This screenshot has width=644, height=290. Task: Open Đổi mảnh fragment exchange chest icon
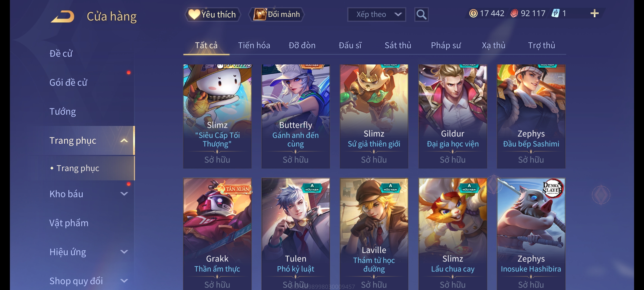pyautogui.click(x=276, y=15)
